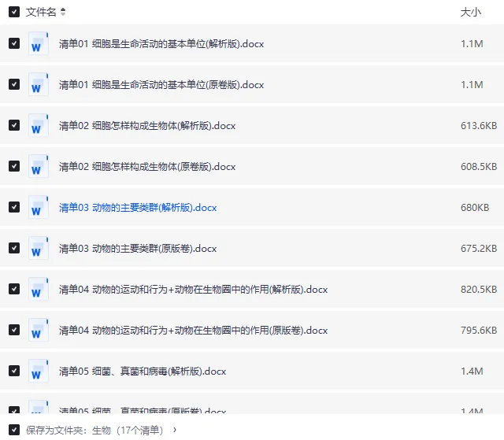Image resolution: width=504 pixels, height=440 pixels.
Task: Click the 大小 column header
Action: [471, 13]
